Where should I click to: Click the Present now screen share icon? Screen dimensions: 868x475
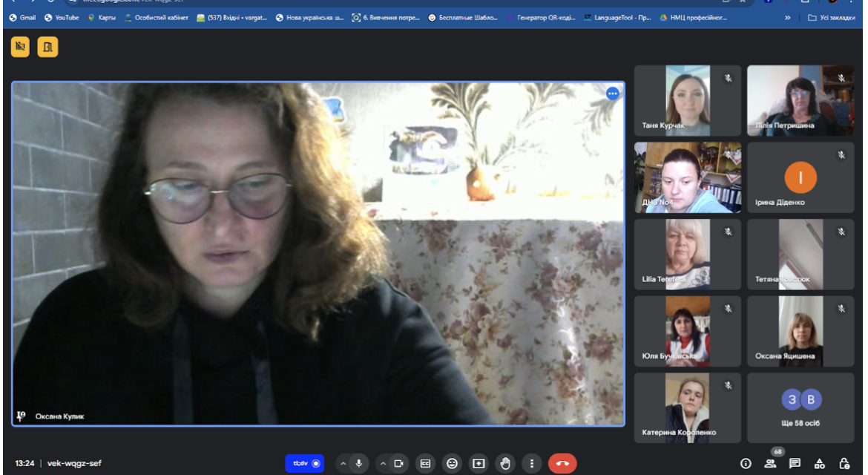coord(479,463)
